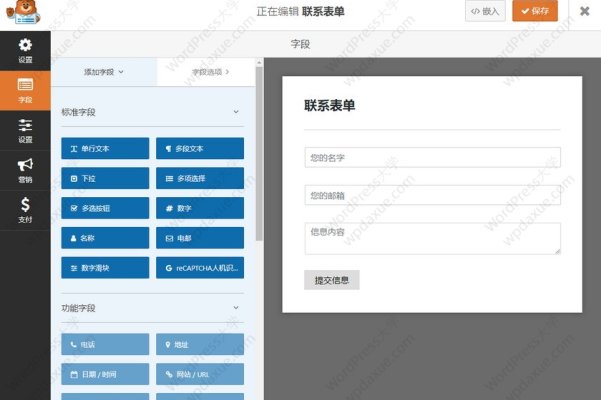601x400 pixels.
Task: Select the 字段 fields sidebar icon
Action: coord(25,90)
